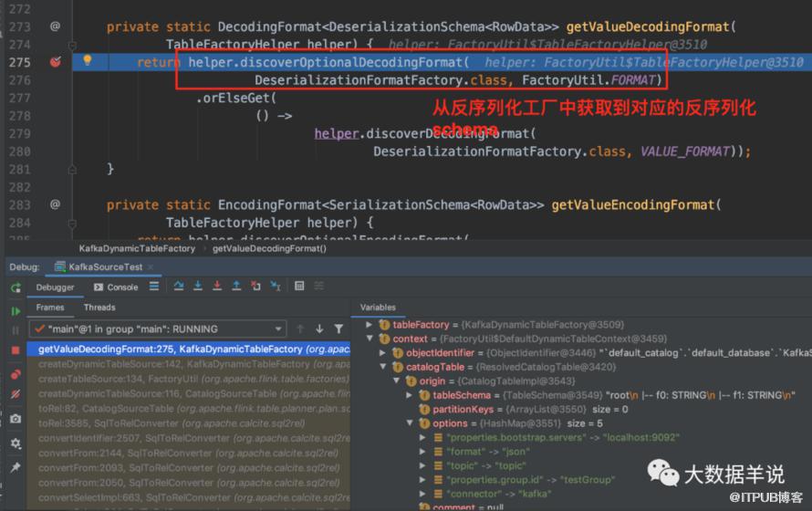This screenshot has width=812, height=511.
Task: Select frame createDynamicTableSource:142
Action: click(189, 364)
